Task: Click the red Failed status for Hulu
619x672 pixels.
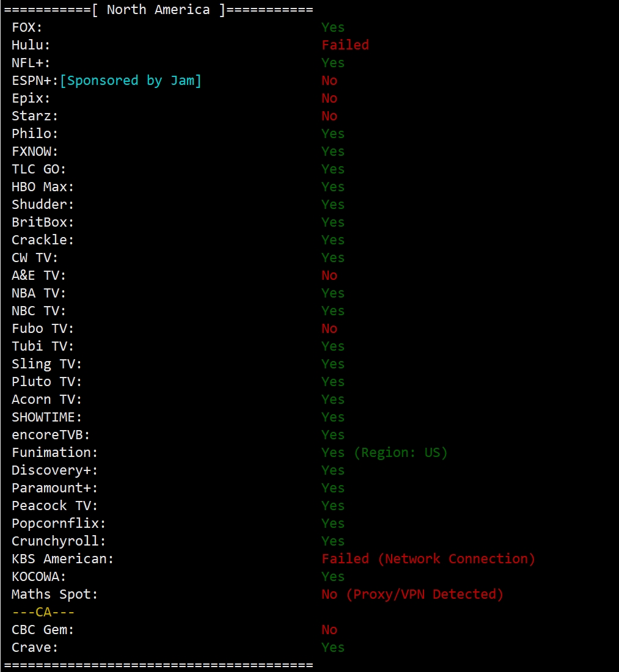Action: (345, 45)
